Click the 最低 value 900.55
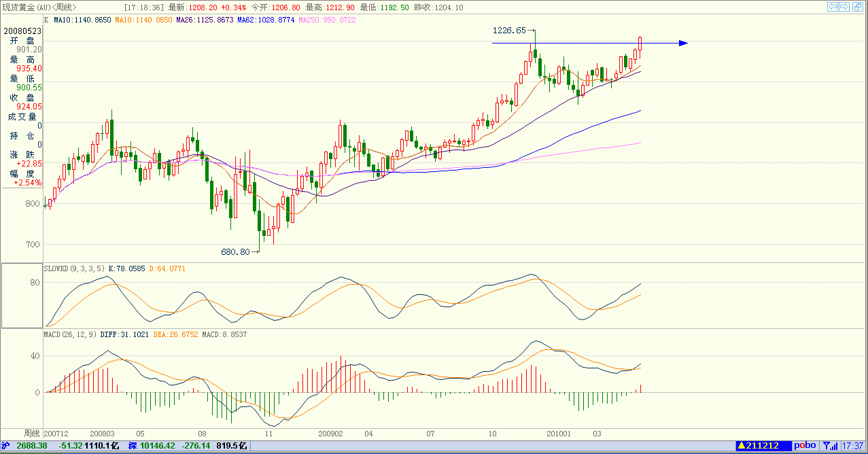The width and height of the screenshot is (868, 454). tap(29, 88)
